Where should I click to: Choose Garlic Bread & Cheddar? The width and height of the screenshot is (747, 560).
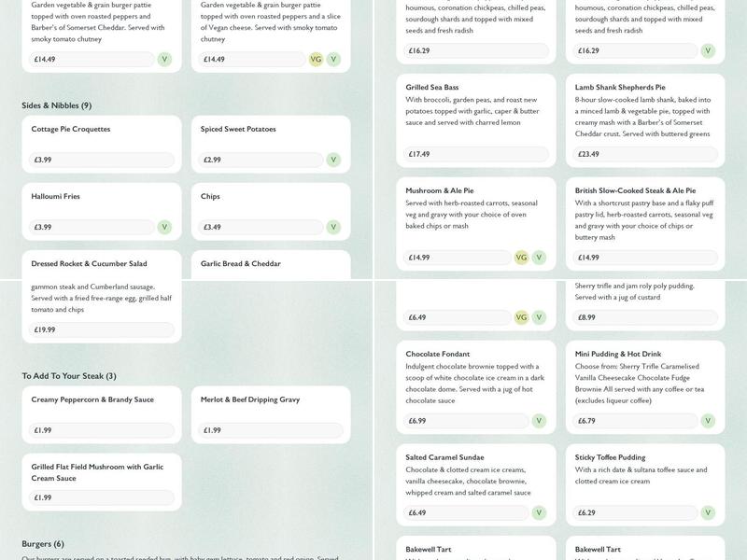click(x=241, y=264)
